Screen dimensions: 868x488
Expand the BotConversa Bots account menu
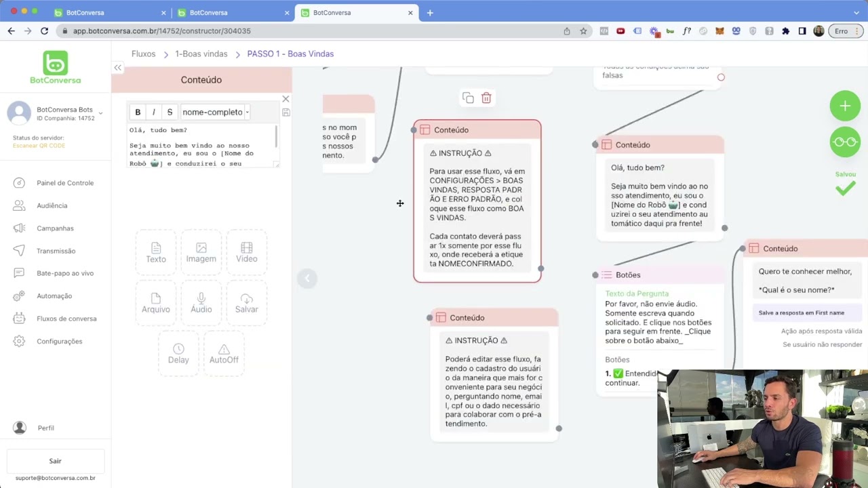[x=100, y=113]
